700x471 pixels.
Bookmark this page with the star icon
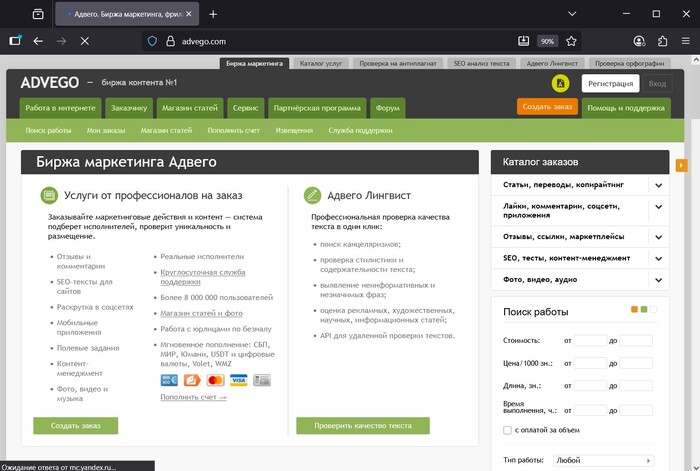(571, 41)
